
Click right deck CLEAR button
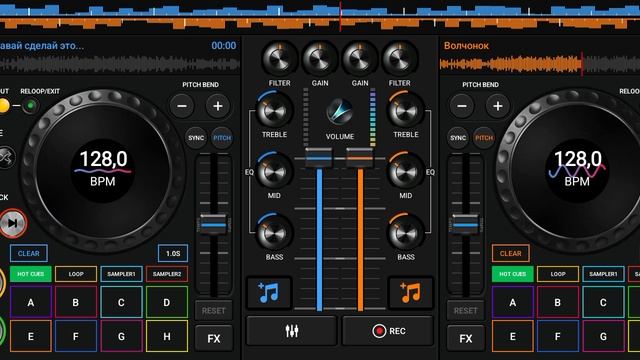tap(511, 253)
